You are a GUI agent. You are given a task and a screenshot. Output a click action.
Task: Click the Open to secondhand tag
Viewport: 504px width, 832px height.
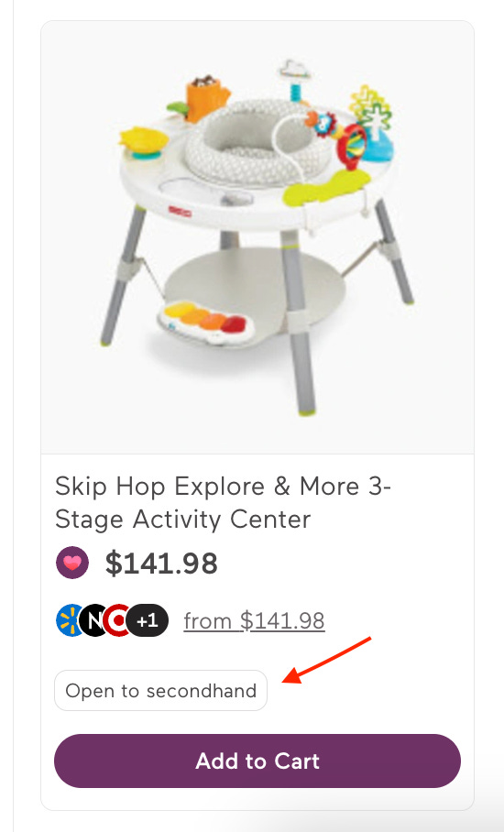click(x=160, y=690)
